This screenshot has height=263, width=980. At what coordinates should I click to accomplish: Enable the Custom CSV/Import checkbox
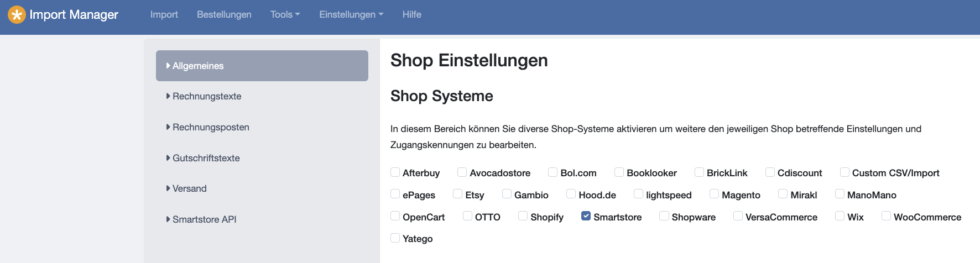tap(845, 172)
